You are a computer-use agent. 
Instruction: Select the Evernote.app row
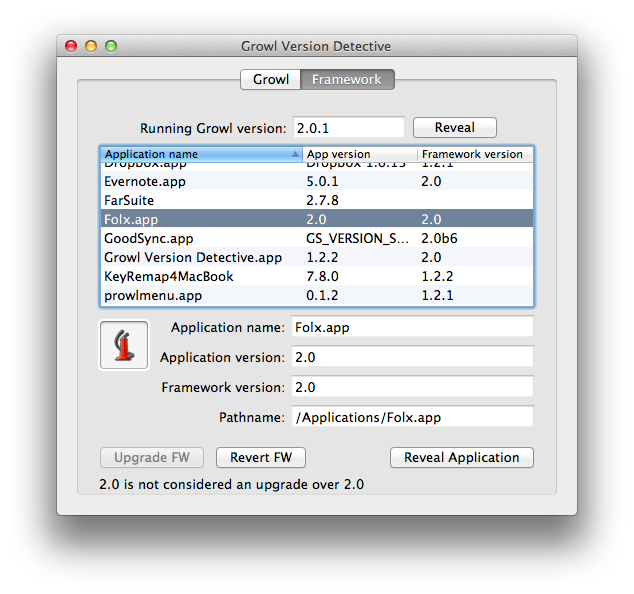coord(317,181)
